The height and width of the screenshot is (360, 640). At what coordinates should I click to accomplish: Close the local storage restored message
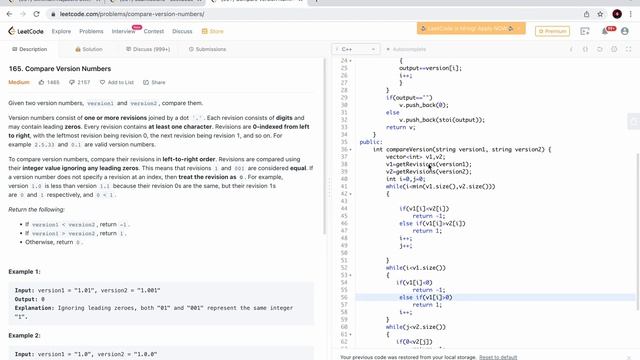pos(629,358)
